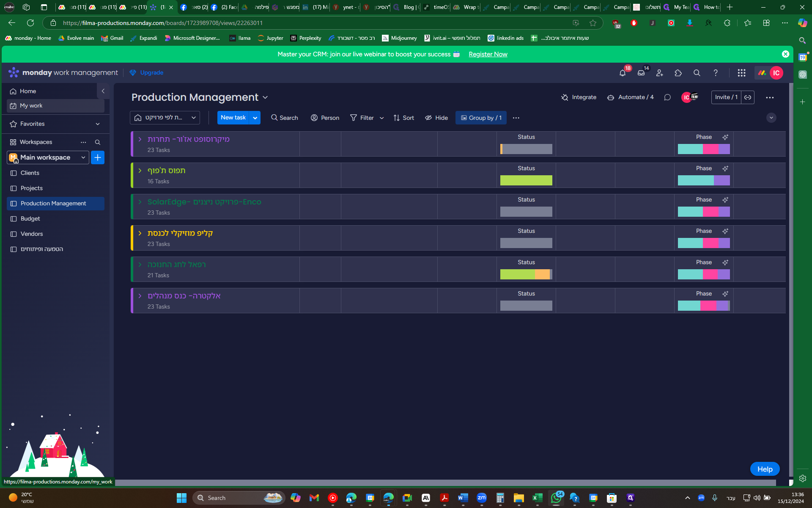
Task: Select Vendors board in sidebar
Action: tap(32, 234)
